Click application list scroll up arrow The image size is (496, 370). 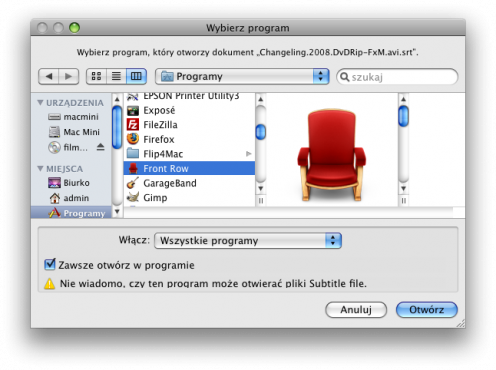(261, 99)
